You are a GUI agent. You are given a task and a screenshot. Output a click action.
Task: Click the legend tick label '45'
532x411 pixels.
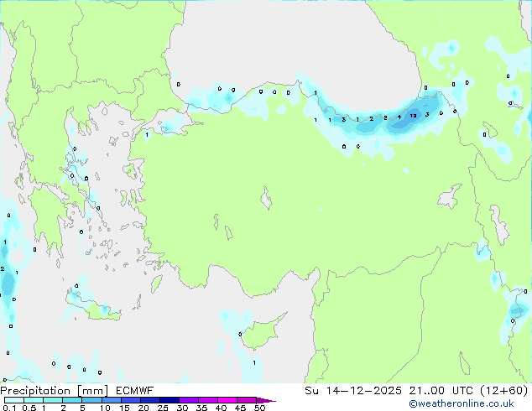pos(240,408)
